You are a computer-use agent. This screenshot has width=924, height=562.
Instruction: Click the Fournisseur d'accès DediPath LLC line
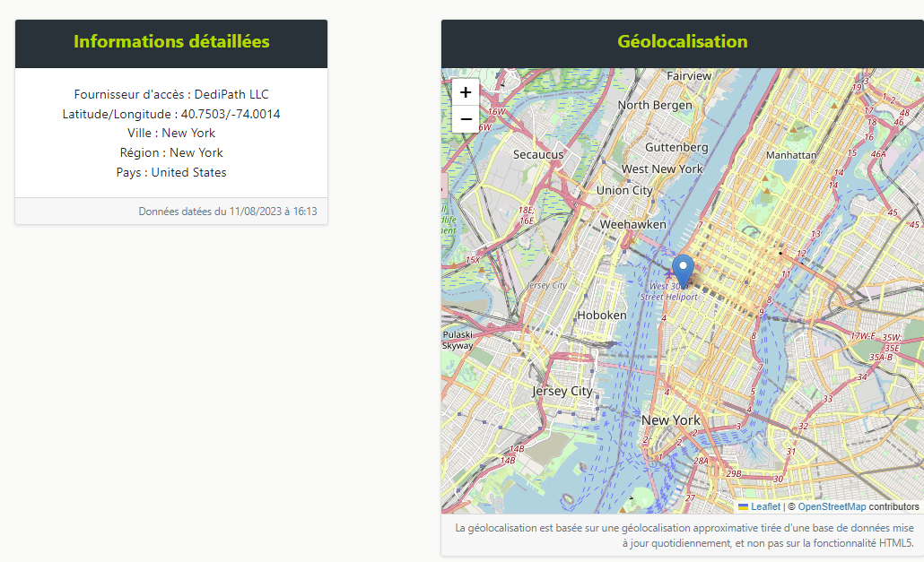(171, 94)
